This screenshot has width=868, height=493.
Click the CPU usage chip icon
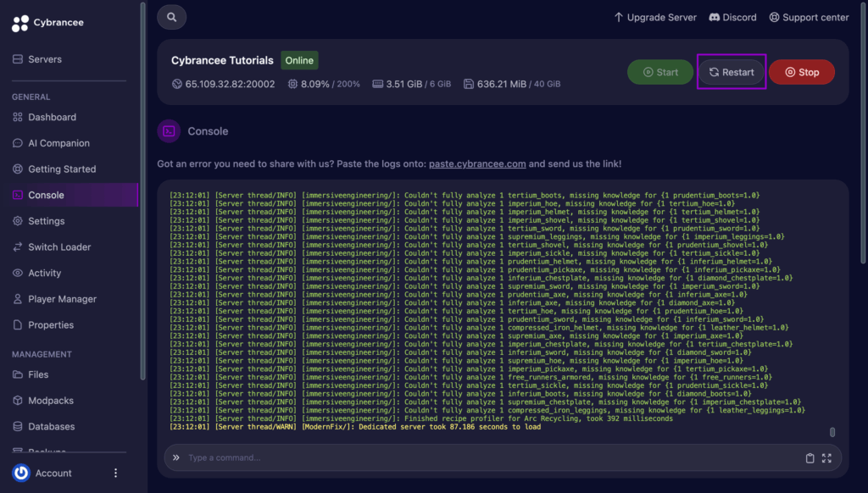click(292, 84)
